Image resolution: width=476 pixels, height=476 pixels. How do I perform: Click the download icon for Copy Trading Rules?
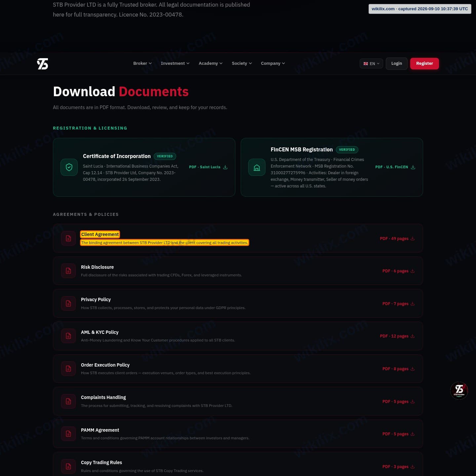click(x=413, y=466)
